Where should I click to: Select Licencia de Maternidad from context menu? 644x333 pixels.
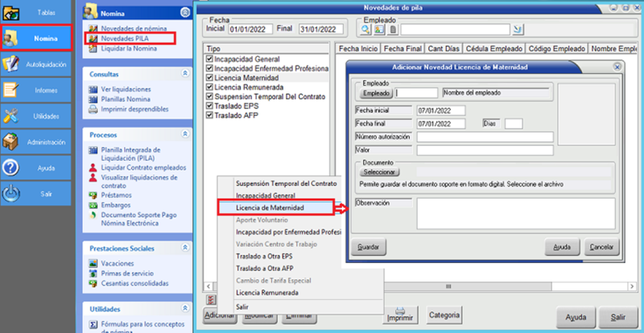coord(270,208)
